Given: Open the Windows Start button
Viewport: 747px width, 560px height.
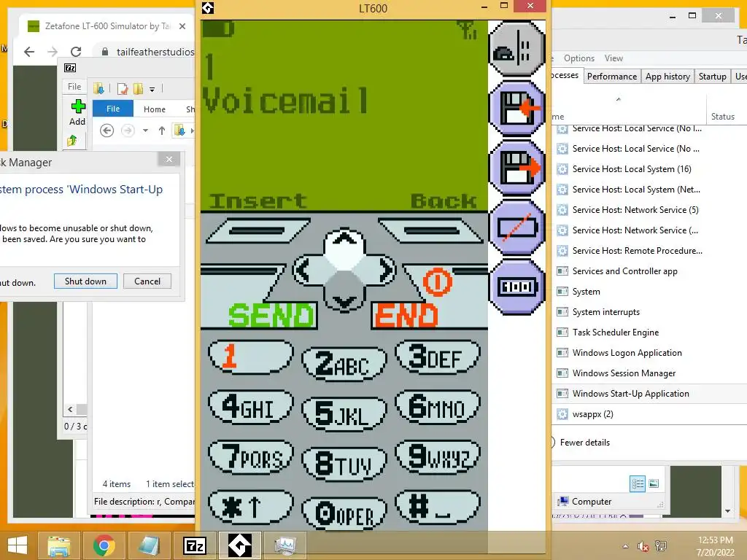Looking at the screenshot, I should point(18,545).
